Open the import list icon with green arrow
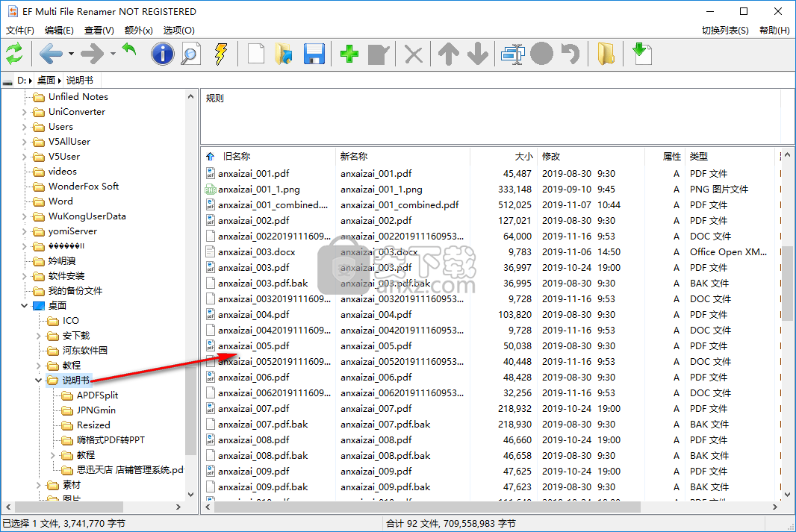This screenshot has height=532, width=796. [642, 53]
